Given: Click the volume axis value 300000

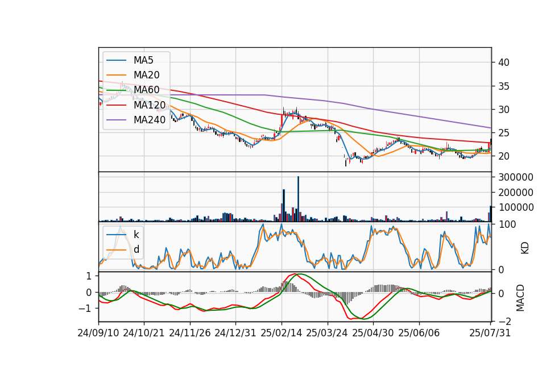Looking at the screenshot, I should coord(516,177).
